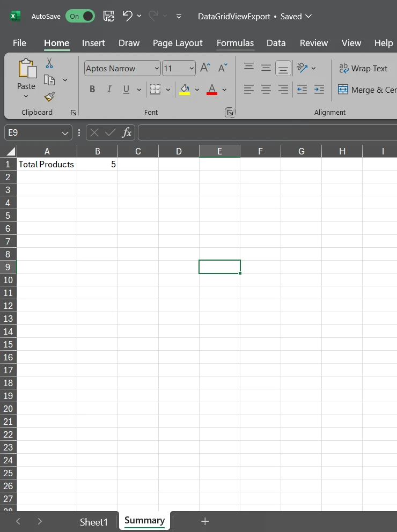Click Increase Font Size icon
The image size is (397, 532).
(205, 68)
